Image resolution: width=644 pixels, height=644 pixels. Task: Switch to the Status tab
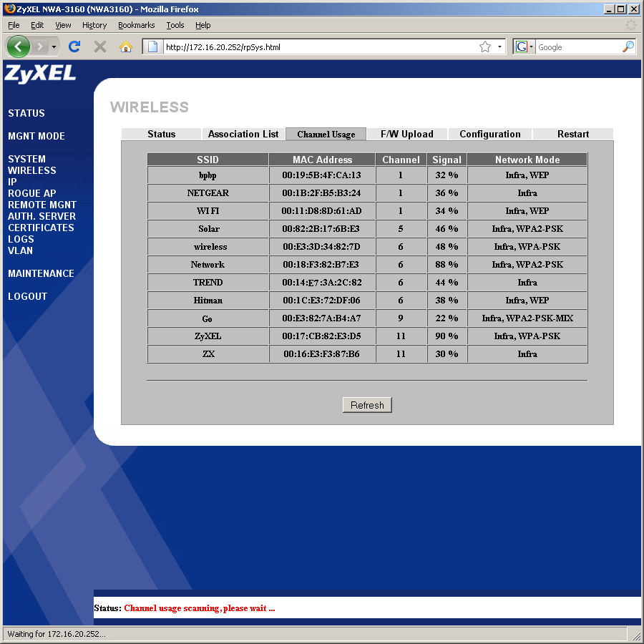click(x=162, y=134)
